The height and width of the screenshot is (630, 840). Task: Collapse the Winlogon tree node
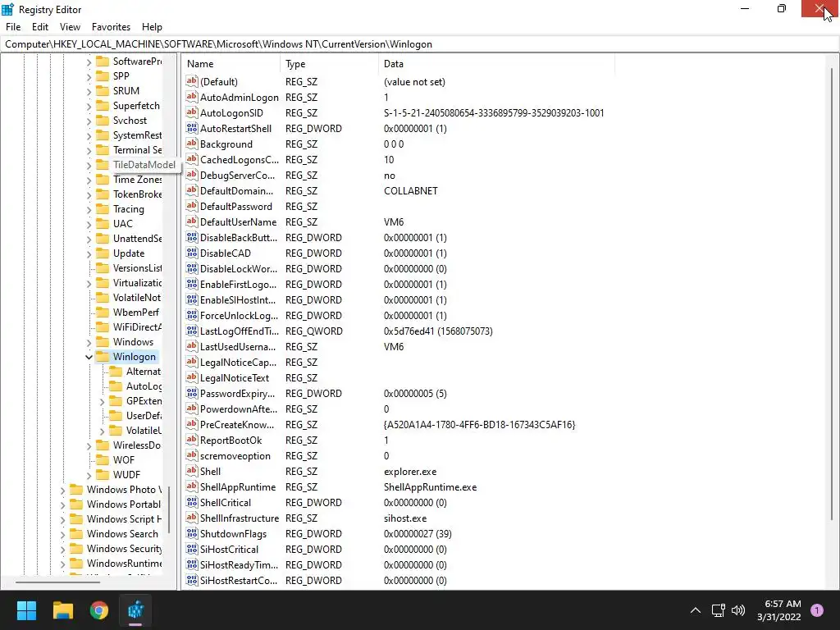(89, 357)
